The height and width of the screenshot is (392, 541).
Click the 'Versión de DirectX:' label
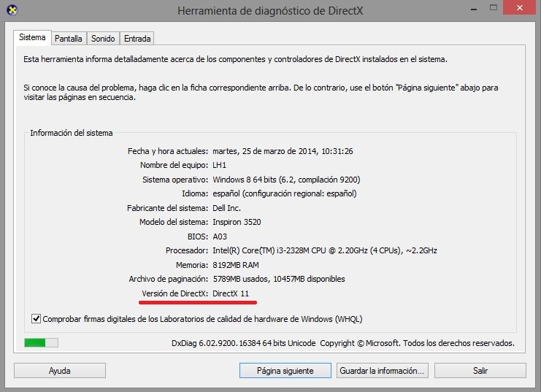pos(175,293)
